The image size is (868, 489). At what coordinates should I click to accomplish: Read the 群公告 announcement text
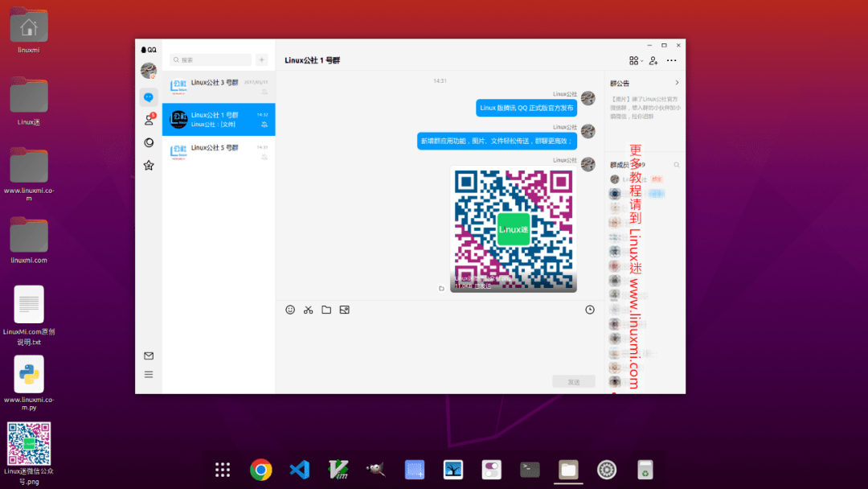645,108
